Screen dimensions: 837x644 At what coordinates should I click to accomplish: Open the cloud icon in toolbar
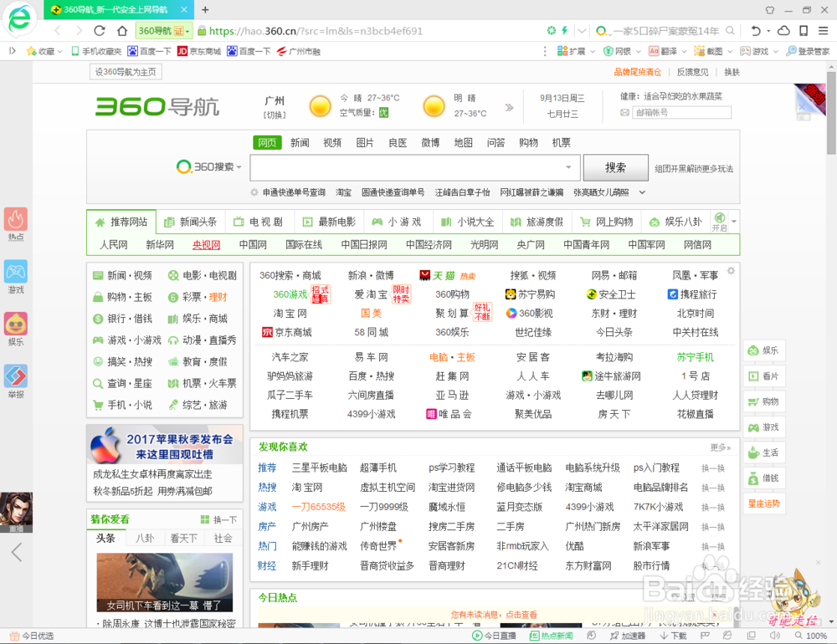coord(783,31)
